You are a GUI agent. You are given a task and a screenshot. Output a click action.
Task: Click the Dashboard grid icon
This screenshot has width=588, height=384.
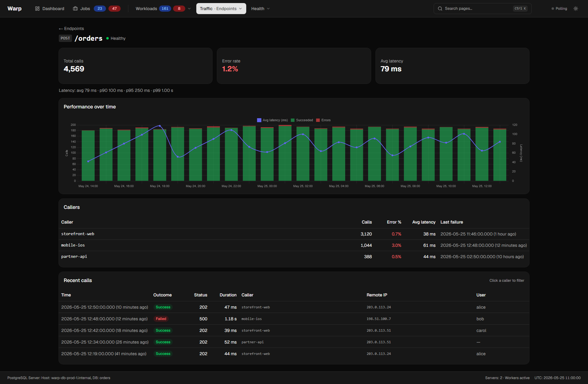[x=37, y=9]
